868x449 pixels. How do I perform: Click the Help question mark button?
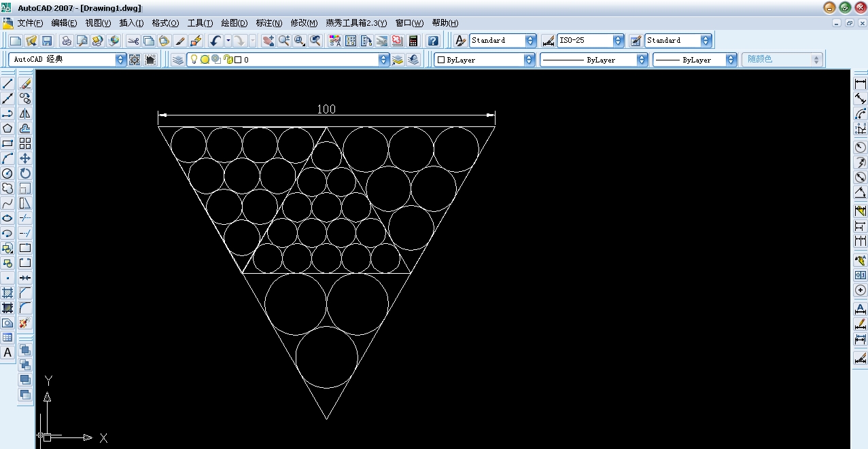coord(432,41)
